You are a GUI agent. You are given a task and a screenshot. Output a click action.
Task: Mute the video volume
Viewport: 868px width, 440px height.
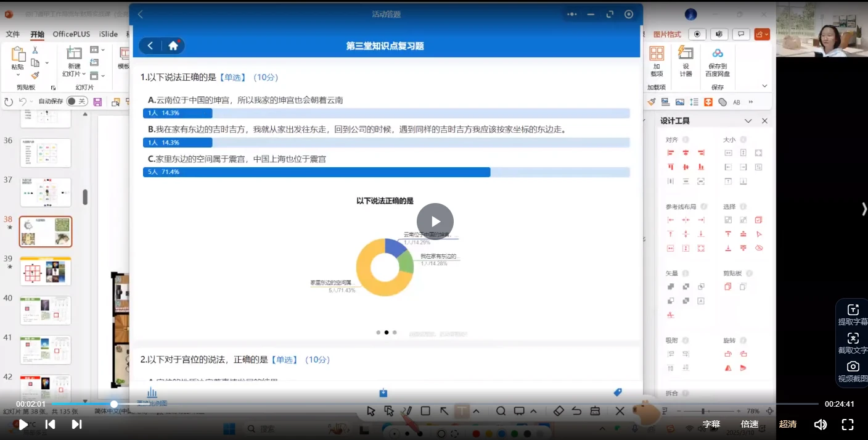(x=822, y=424)
